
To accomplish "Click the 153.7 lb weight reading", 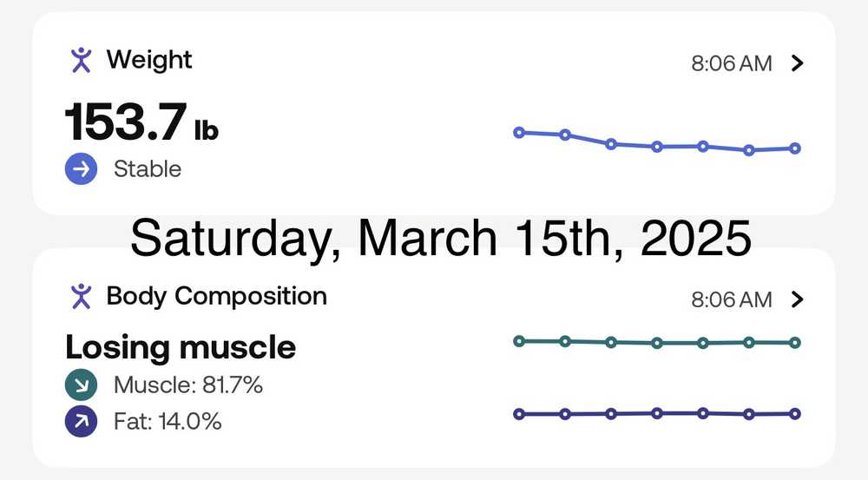I will coord(141,122).
